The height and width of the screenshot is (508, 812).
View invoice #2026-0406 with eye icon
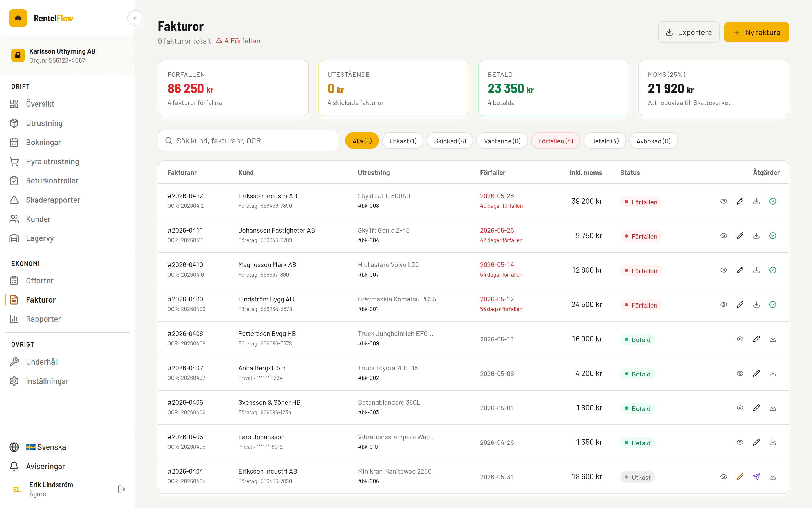[740, 408]
